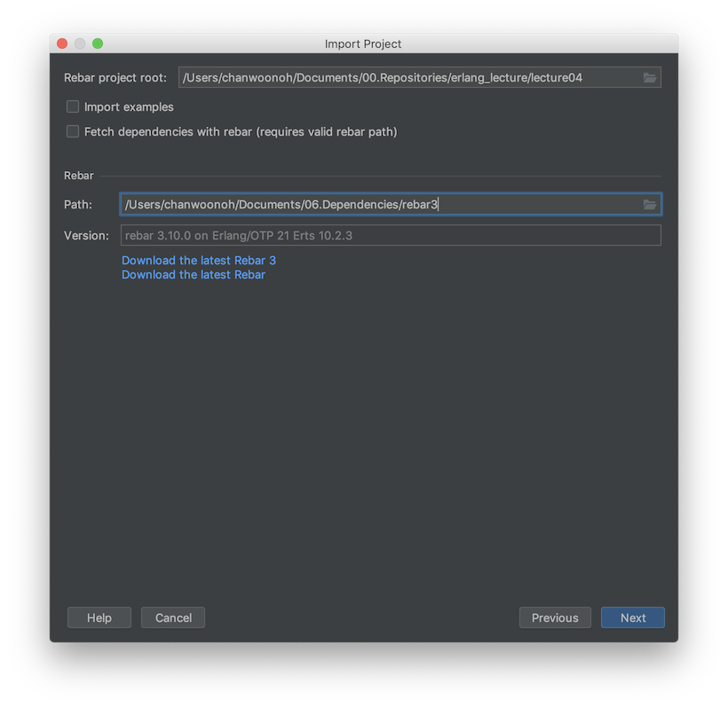Click the Import Project title bar
Image resolution: width=728 pixels, height=708 pixels.
coord(363,43)
